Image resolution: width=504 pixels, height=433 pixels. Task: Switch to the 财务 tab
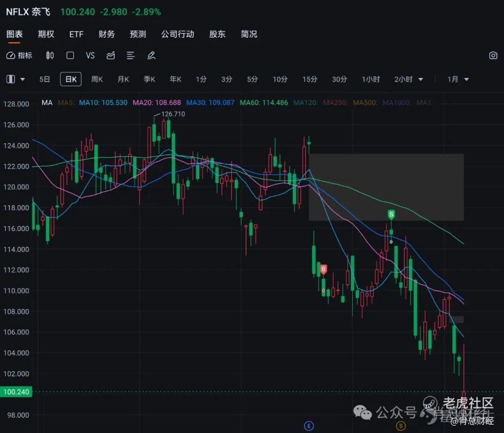[x=106, y=34]
